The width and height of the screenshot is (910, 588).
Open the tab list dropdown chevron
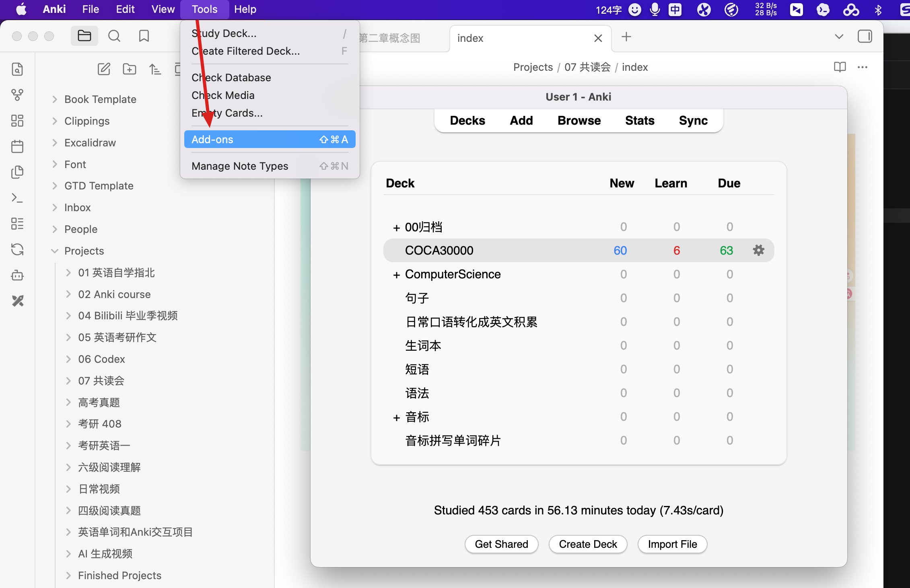[839, 37]
